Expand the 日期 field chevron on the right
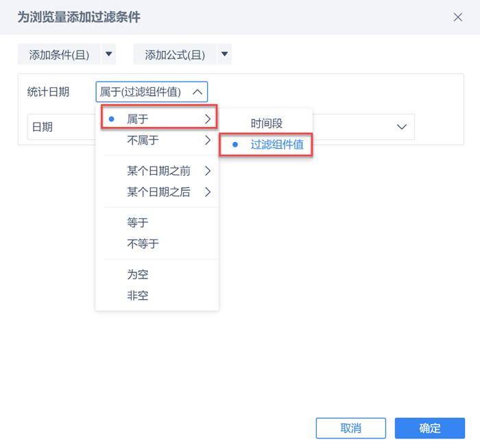This screenshot has width=480, height=448. pos(402,127)
